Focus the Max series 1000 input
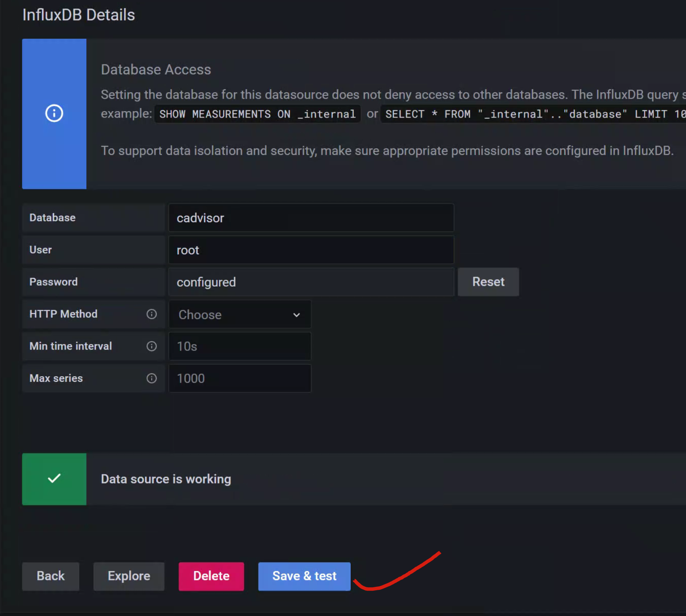Screen dimensions: 686x616 pyautogui.click(x=240, y=378)
